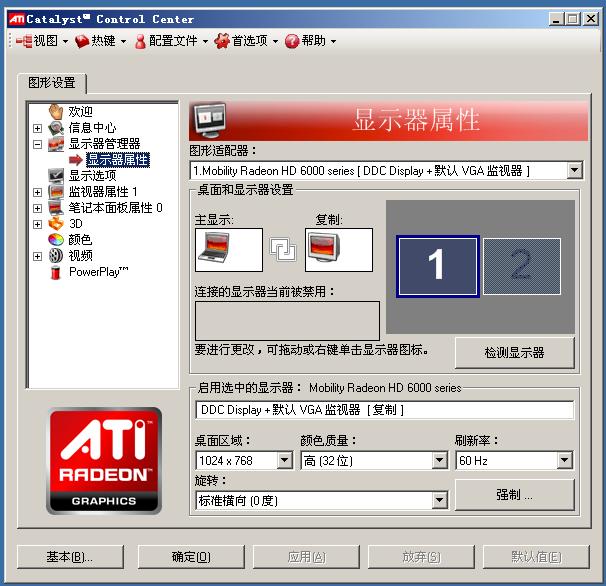Click the ATI logo in the title bar
This screenshot has width=606, height=586.
(x=17, y=19)
